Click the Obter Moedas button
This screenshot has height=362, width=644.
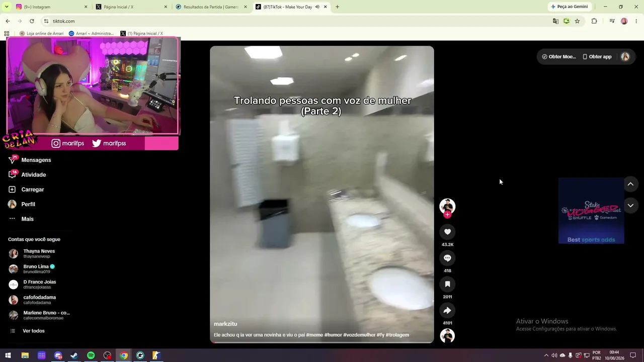pos(558,57)
